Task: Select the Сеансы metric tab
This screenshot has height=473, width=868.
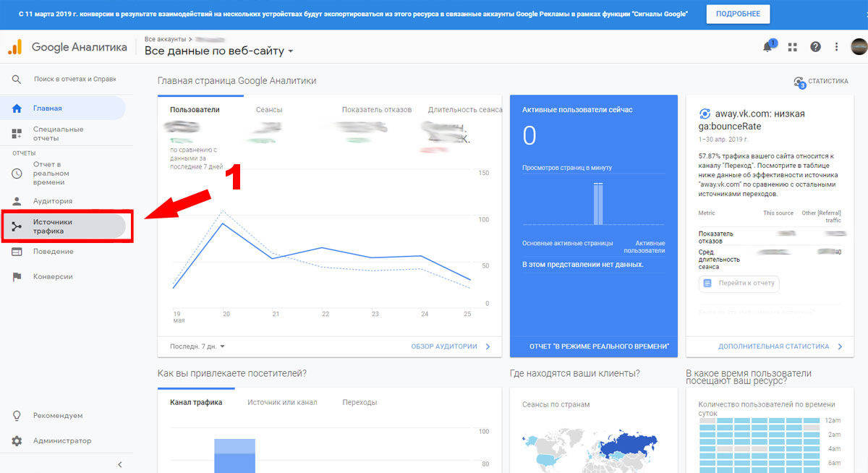Action: [x=269, y=110]
